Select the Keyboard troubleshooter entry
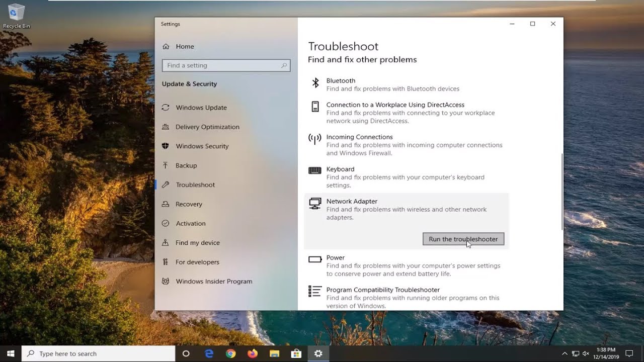The width and height of the screenshot is (644, 362). (x=407, y=177)
